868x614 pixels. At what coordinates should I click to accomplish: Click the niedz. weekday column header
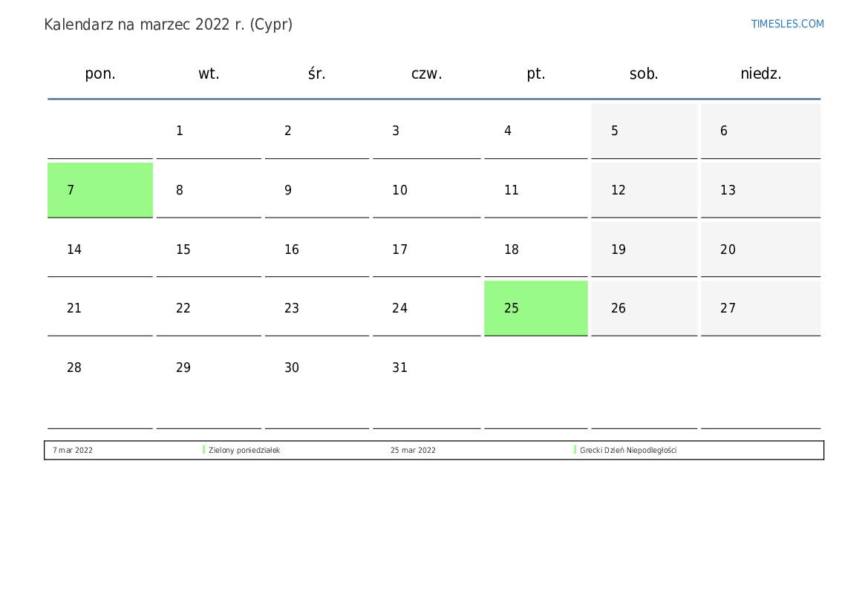[760, 74]
